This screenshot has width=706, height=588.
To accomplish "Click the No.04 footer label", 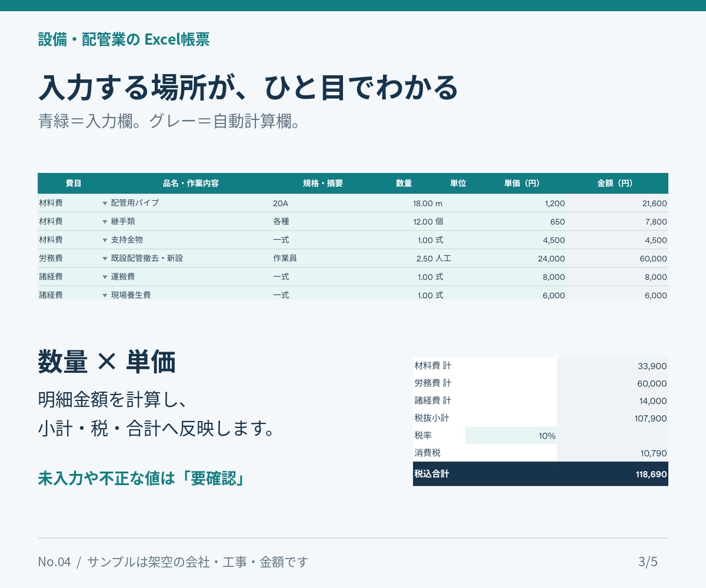I will (x=54, y=562).
